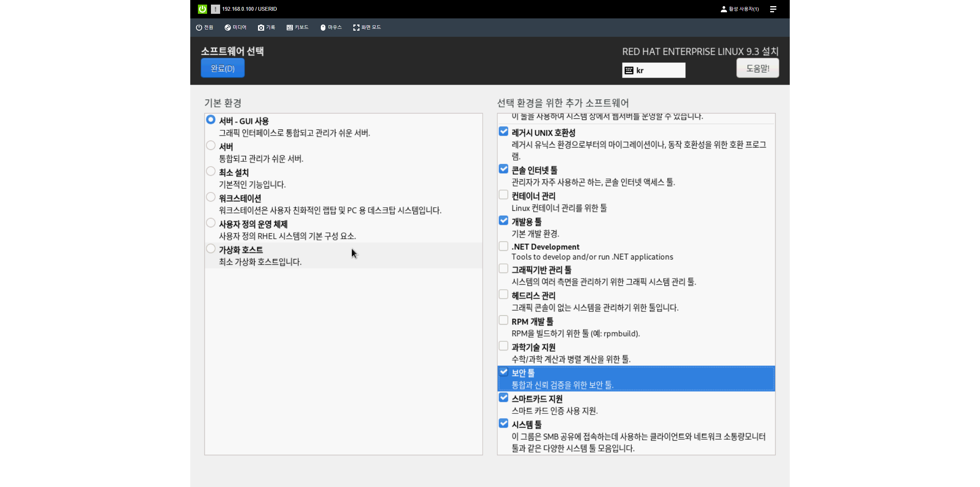
Task: Select the 워크스테이션 base environment
Action: 211,197
